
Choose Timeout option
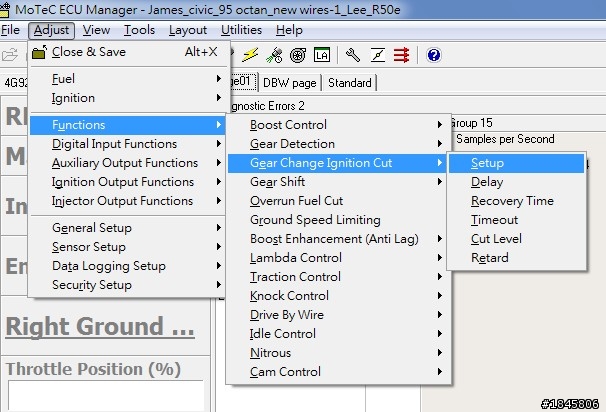pyautogui.click(x=516, y=220)
